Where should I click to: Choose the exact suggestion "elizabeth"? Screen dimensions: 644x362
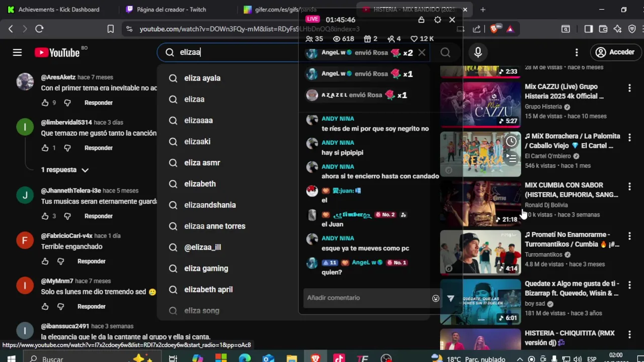(200, 184)
